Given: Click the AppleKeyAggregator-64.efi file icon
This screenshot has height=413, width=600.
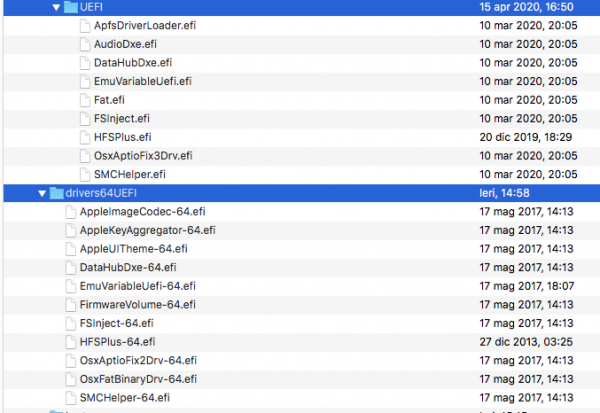Looking at the screenshot, I should click(x=70, y=230).
